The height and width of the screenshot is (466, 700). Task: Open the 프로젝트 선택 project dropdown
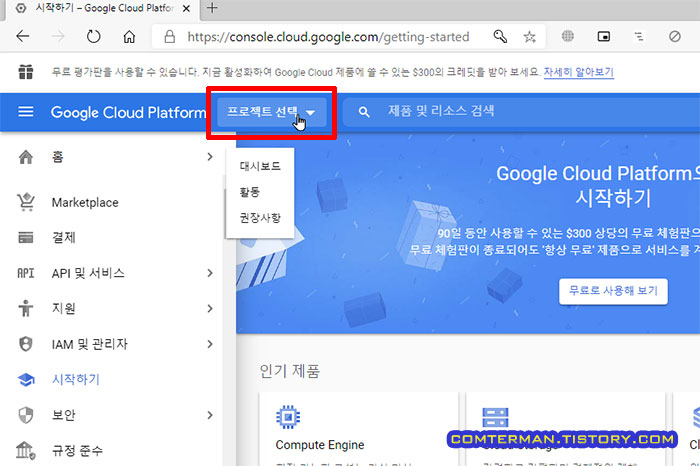click(271, 112)
